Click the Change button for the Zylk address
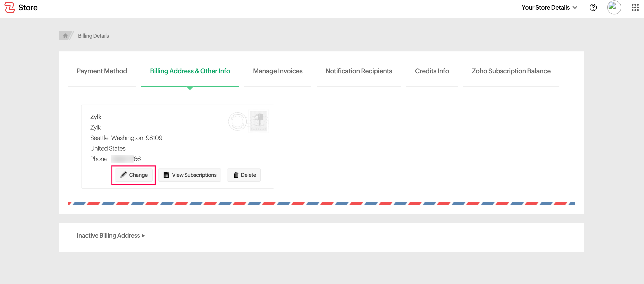 tap(134, 175)
